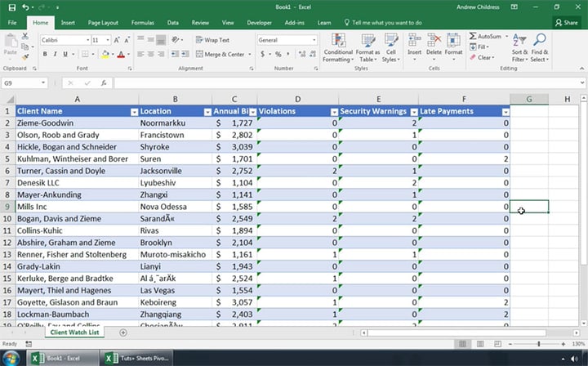Click Sort & Filter icon
Screen dimensions: 588x366
pos(519,40)
